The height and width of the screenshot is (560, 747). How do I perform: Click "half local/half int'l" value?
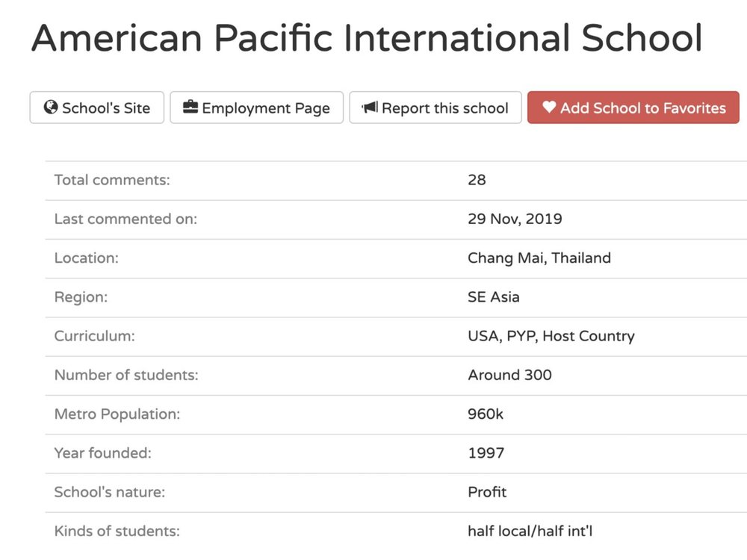click(530, 532)
